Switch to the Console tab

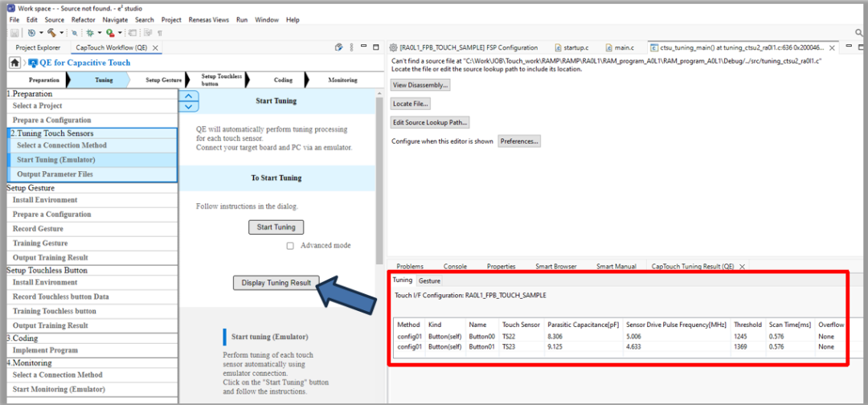coord(455,266)
